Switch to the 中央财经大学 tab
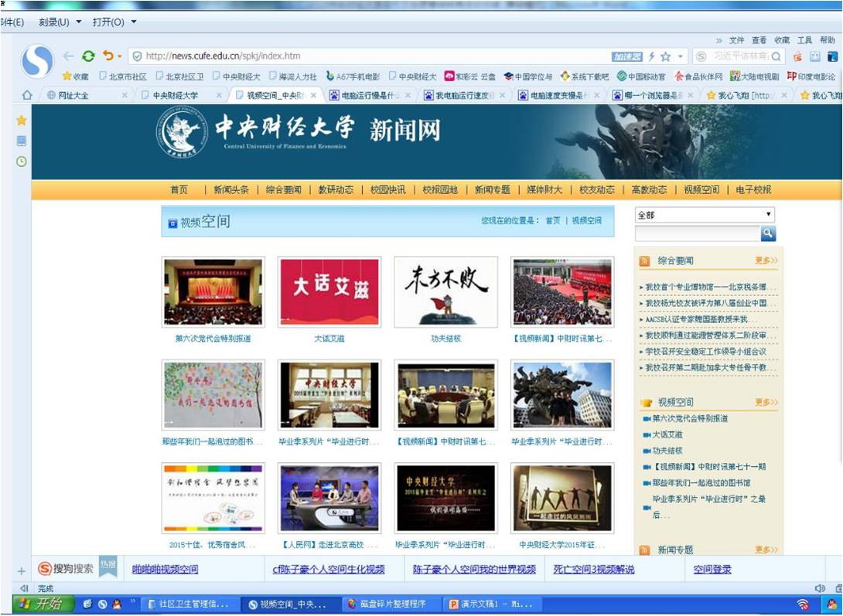 (180, 95)
